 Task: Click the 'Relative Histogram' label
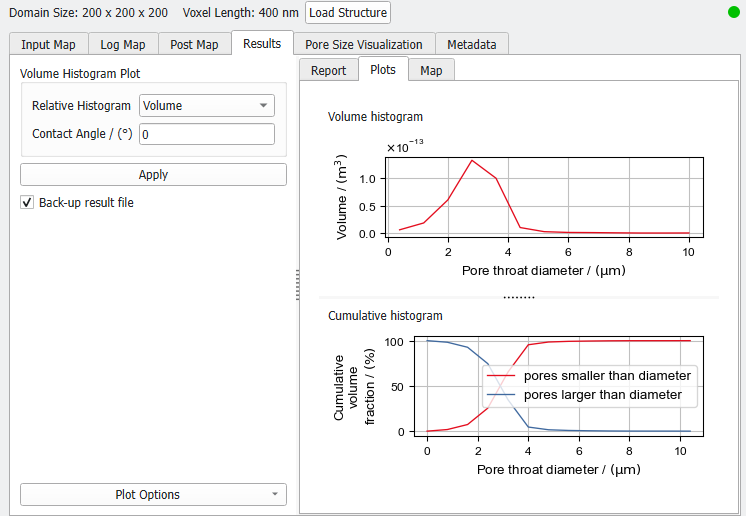[81, 106]
